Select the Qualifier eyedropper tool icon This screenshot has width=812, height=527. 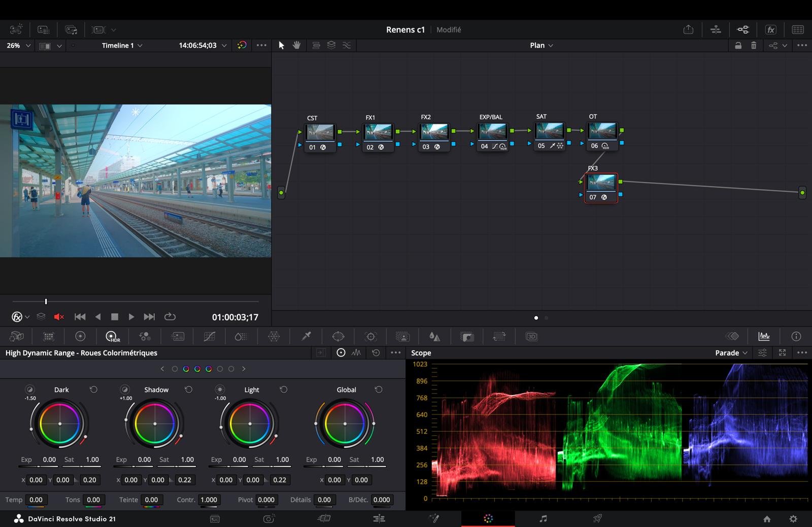(x=306, y=336)
